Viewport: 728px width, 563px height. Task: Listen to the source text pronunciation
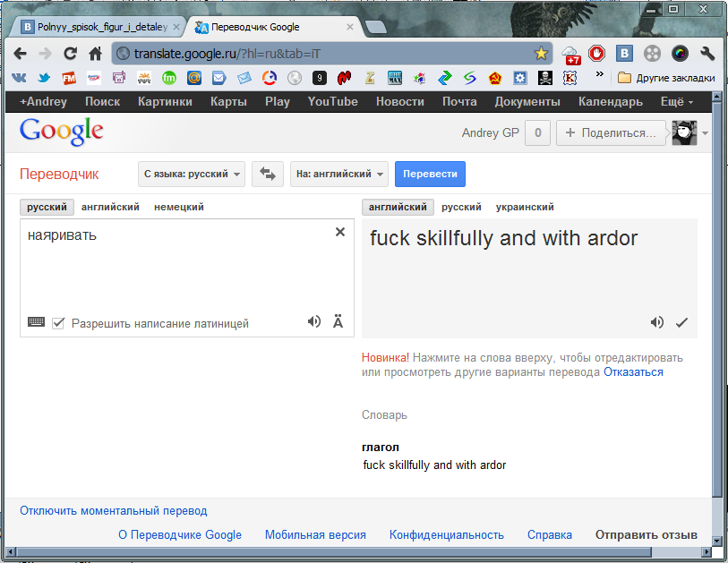314,321
